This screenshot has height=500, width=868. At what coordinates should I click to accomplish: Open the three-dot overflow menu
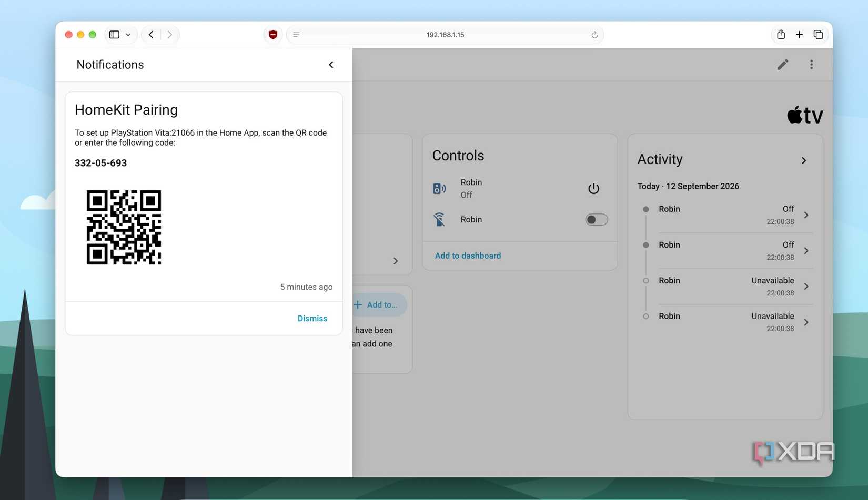coord(811,65)
